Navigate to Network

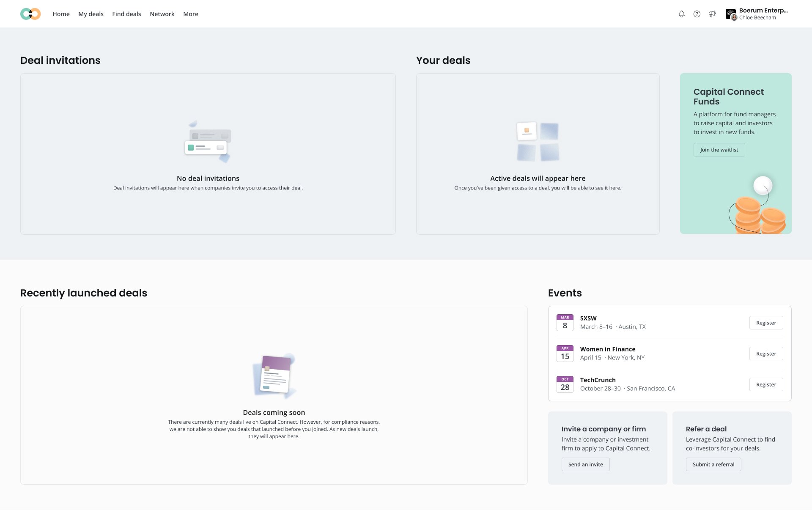point(162,14)
